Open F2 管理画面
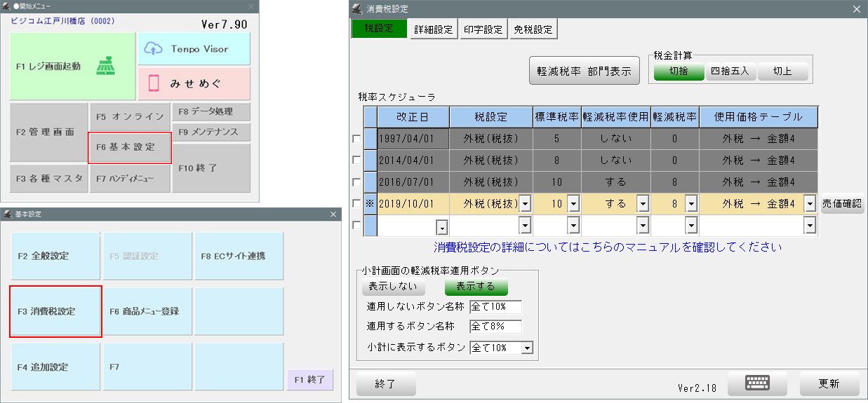This screenshot has width=868, height=403. tap(48, 132)
